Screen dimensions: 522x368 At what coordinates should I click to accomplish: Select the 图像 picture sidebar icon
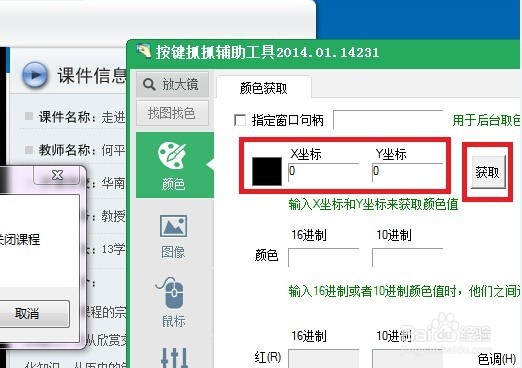click(173, 236)
